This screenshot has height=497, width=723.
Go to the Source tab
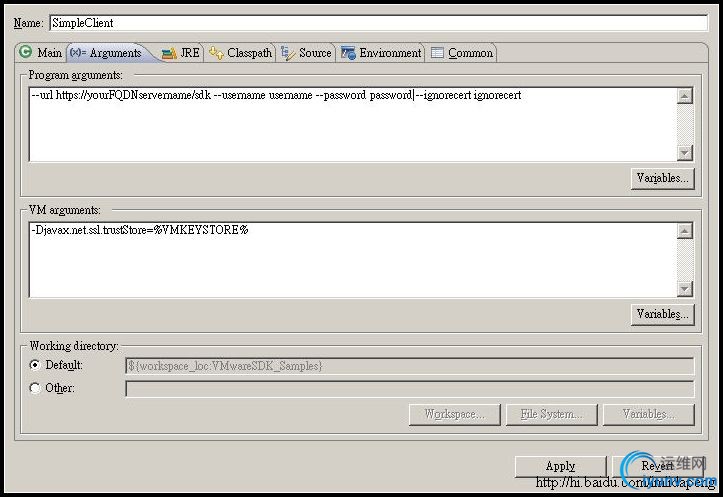pyautogui.click(x=306, y=53)
